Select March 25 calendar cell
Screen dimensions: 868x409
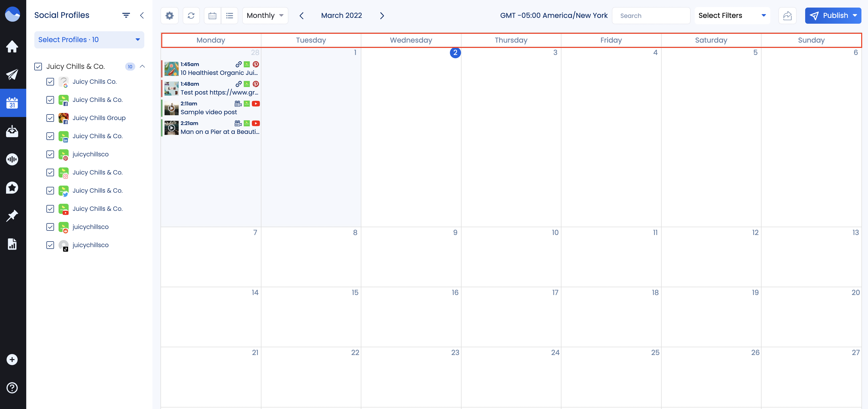click(611, 377)
